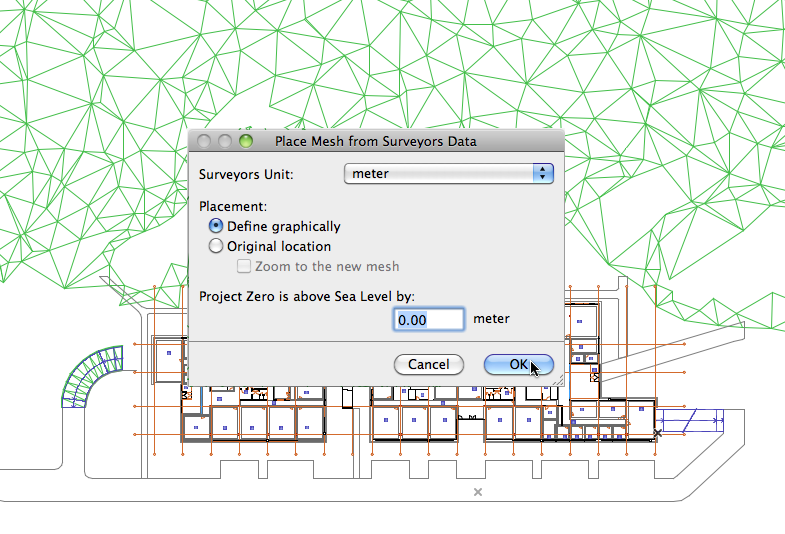Open the Surveyors Unit dropdown
The image size is (785, 534).
pyautogui.click(x=449, y=174)
